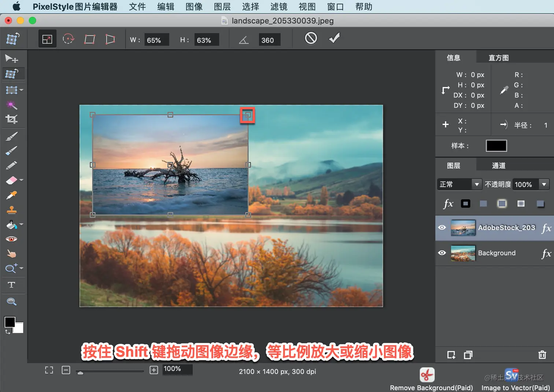554x392 pixels.
Task: Select the Magic Wand tool
Action: pyautogui.click(x=11, y=105)
